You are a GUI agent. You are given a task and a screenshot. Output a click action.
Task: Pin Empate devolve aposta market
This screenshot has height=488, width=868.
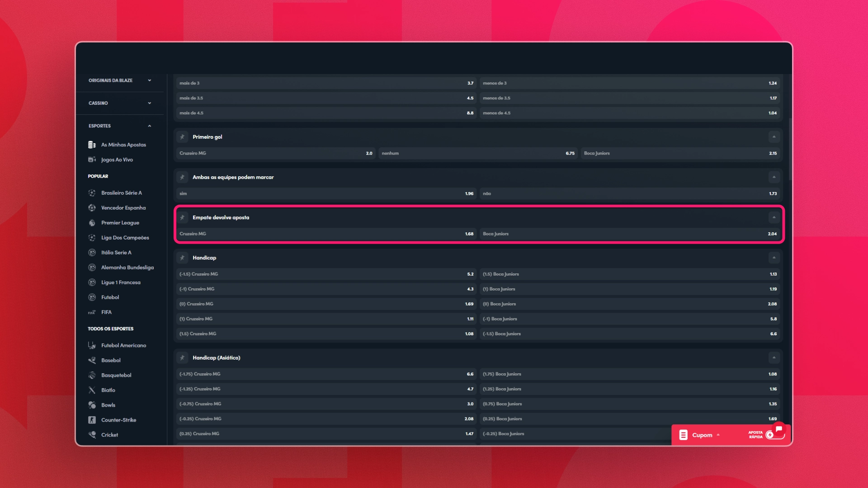coord(182,217)
